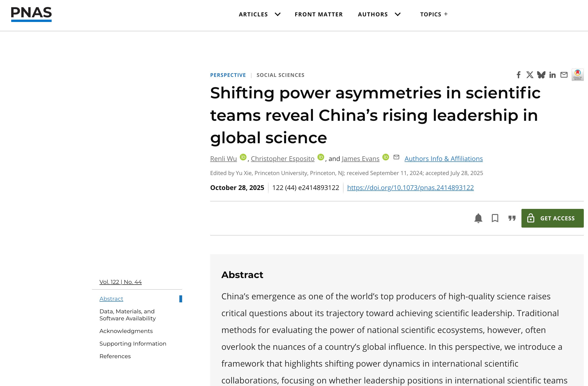Email the article to someone

[564, 75]
